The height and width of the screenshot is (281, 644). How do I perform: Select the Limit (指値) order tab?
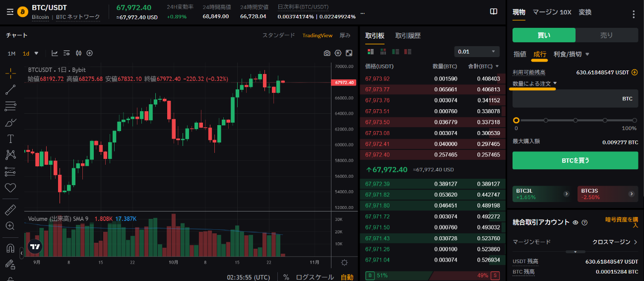pos(520,54)
